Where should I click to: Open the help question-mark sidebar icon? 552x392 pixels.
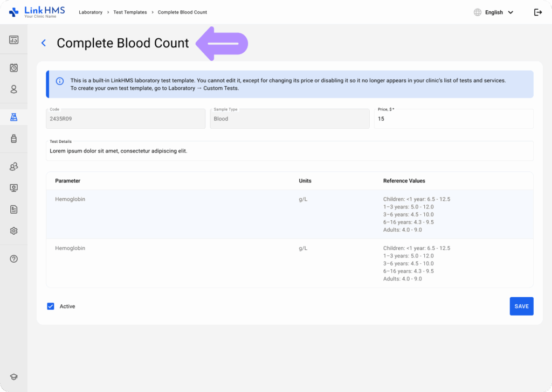13,259
